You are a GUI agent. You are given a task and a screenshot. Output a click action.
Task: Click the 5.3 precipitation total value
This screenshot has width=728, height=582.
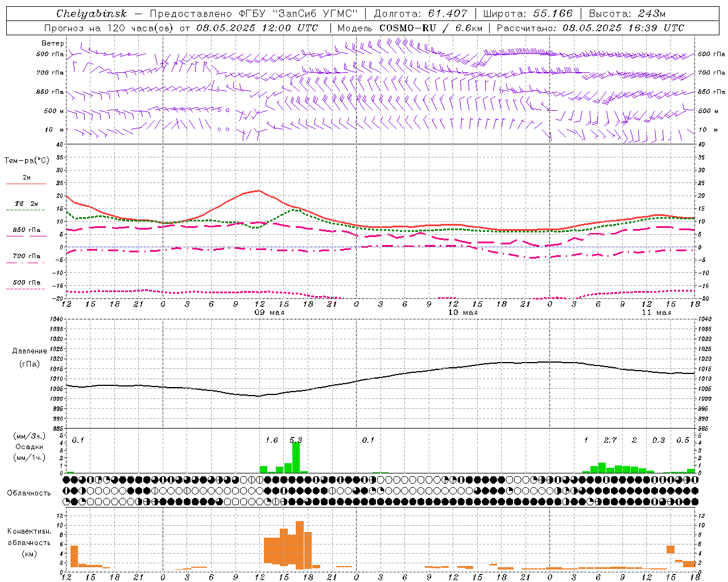coord(296,440)
